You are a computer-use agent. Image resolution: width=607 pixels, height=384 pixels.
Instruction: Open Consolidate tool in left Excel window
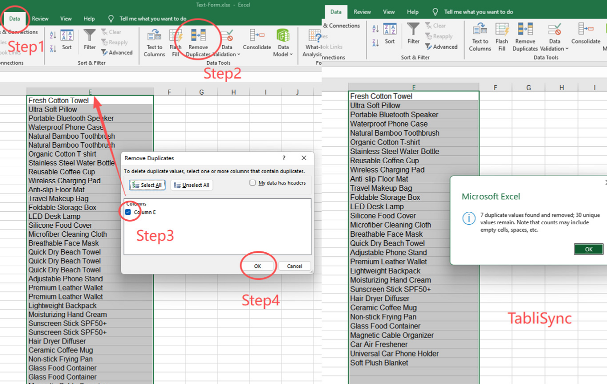tap(257, 39)
